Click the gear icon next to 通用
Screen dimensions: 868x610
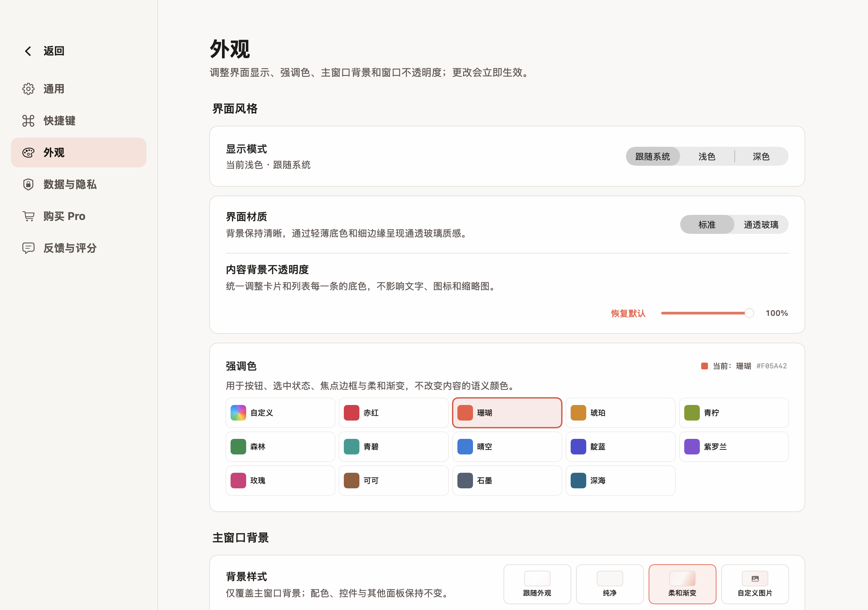28,89
